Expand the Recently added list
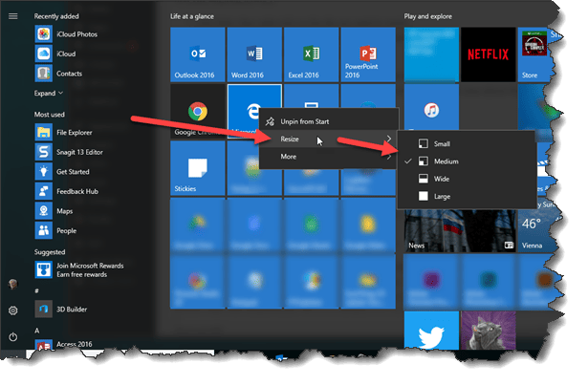 (x=49, y=94)
